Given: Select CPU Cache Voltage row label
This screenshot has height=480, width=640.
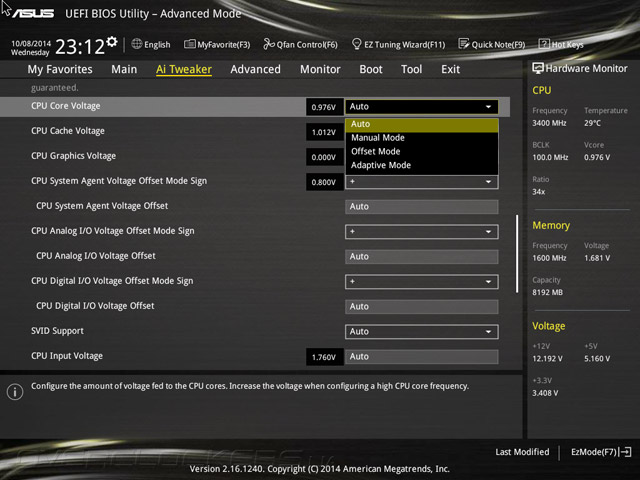Looking at the screenshot, I should point(68,131).
